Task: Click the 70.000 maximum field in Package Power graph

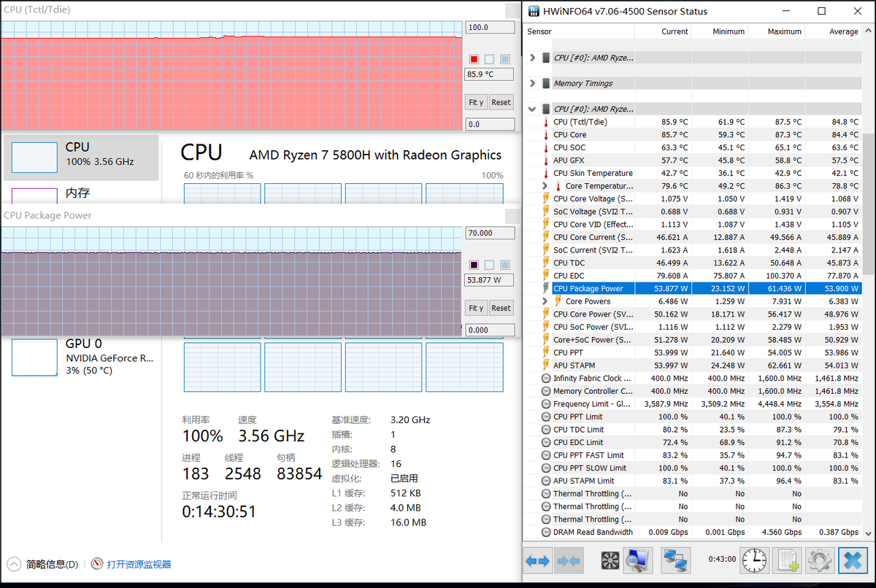Action: [489, 233]
